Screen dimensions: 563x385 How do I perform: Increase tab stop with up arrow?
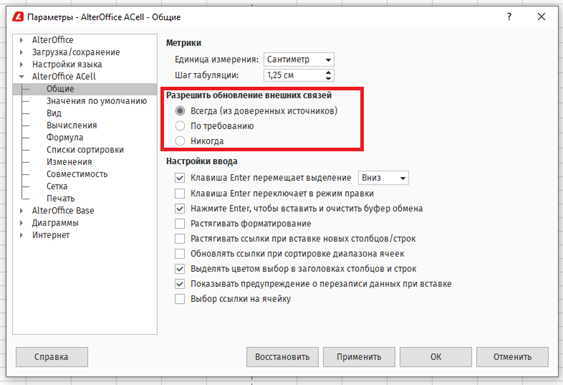(328, 72)
